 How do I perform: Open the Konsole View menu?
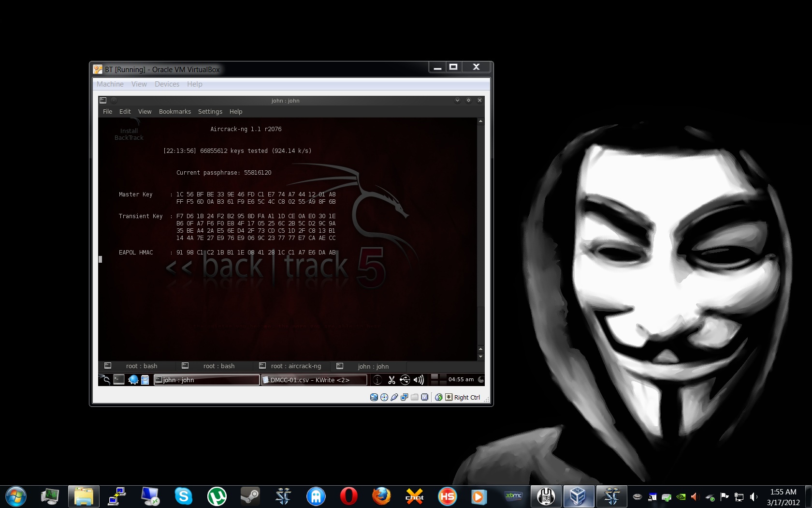(145, 112)
